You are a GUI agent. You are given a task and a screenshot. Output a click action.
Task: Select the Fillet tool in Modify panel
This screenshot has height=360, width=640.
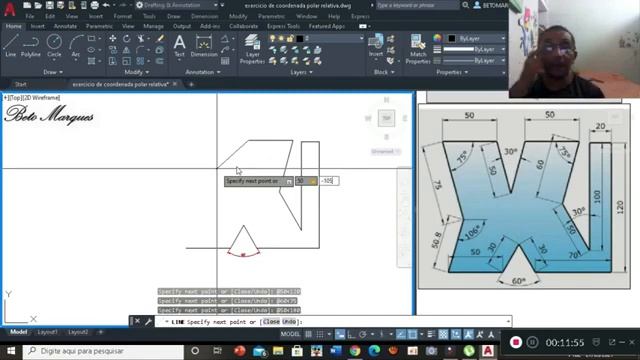pyautogui.click(x=140, y=50)
